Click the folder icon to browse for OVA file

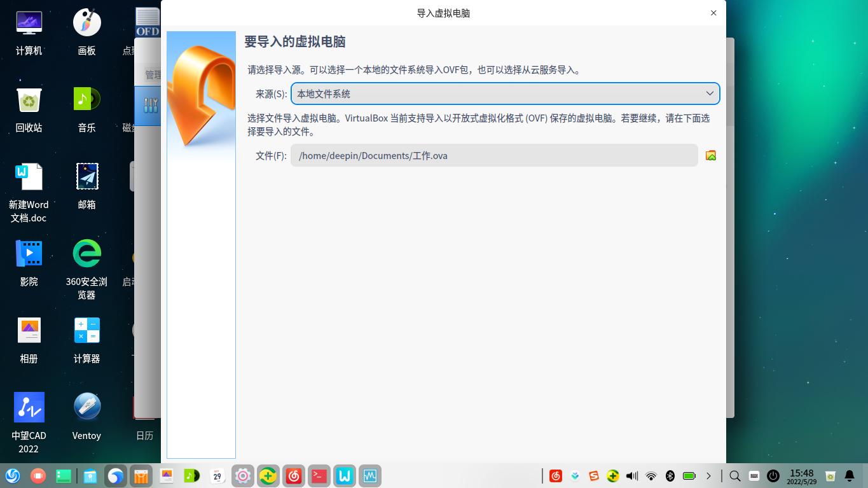[710, 155]
